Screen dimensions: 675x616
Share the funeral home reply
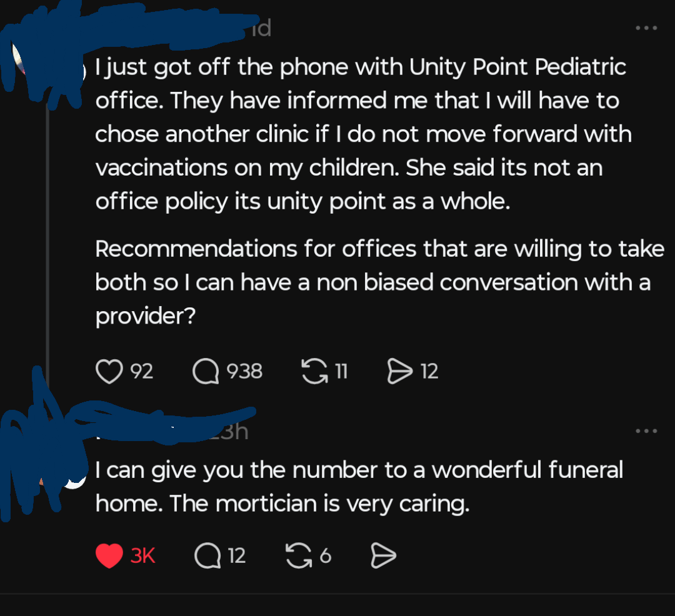pos(383,555)
